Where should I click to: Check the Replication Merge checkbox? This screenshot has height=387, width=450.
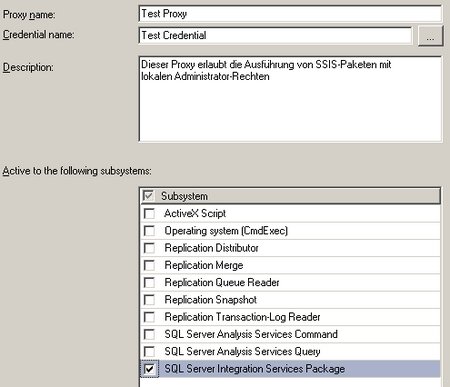click(x=149, y=265)
